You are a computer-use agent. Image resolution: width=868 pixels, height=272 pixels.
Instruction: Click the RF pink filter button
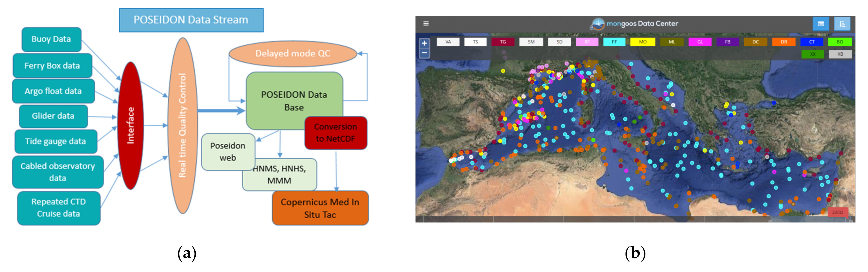[x=587, y=42]
